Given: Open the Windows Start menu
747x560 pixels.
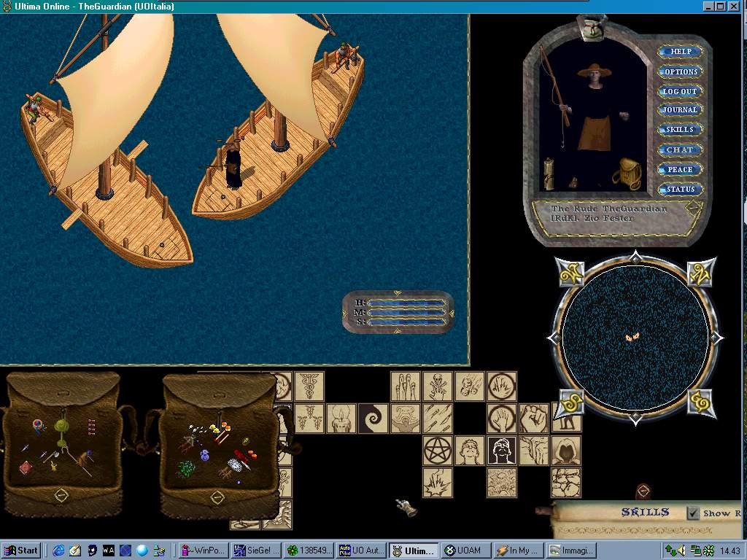Looking at the screenshot, I should tap(21, 551).
